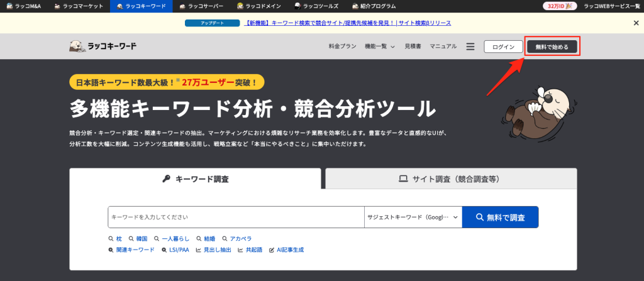Open the 共起語 tool link

coord(250,250)
